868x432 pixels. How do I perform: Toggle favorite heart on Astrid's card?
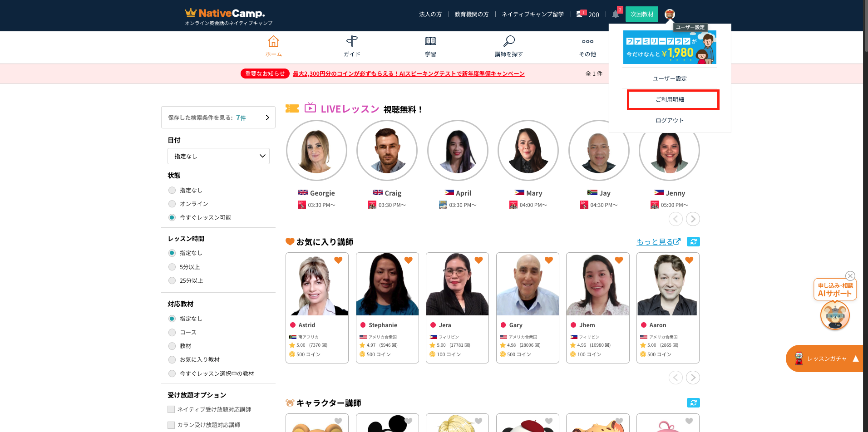pyautogui.click(x=338, y=260)
